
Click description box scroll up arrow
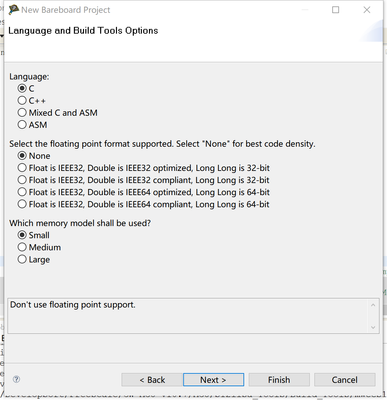(x=373, y=305)
